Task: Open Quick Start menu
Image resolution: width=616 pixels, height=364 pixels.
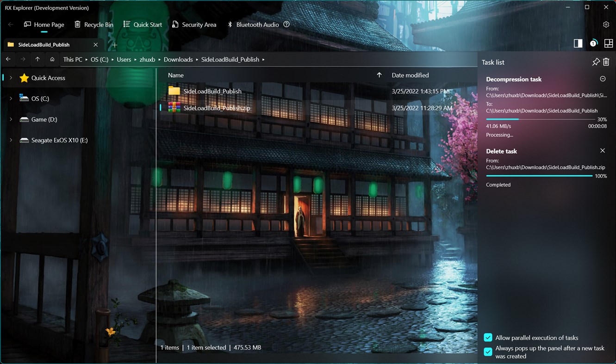Action: 143,25
